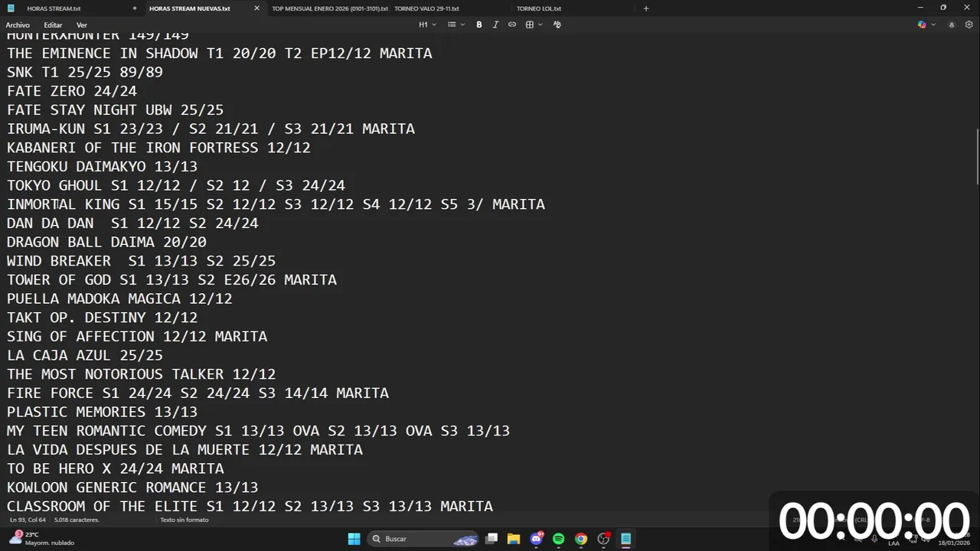Click the line beginning IRUMA-KUN S1 23/23
The height and width of the screenshot is (551, 980).
coord(211,129)
